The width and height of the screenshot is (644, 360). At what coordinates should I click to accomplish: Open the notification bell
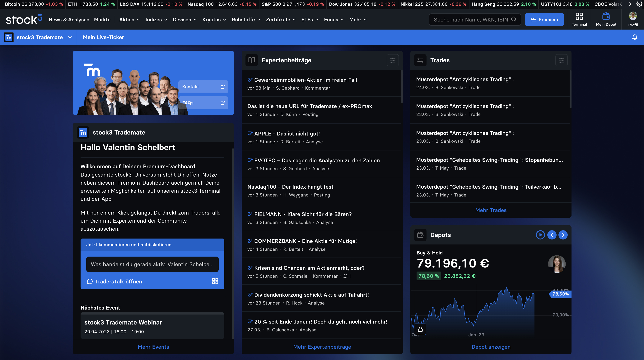634,37
